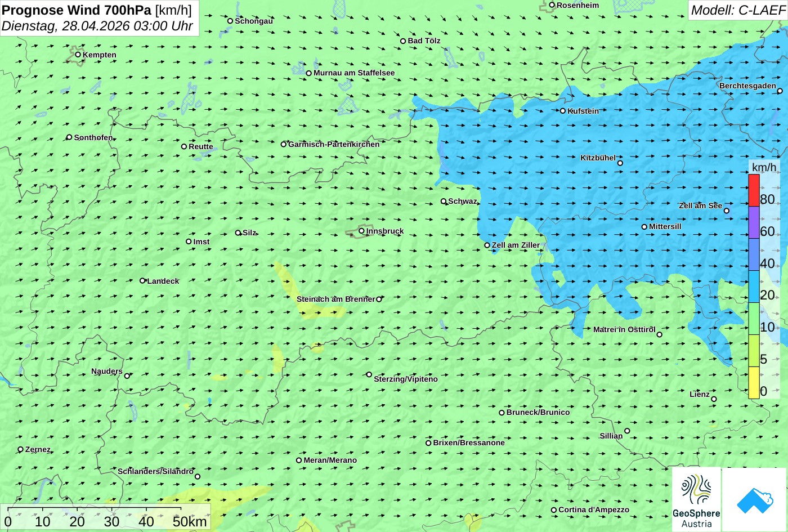
Task: Click the Kufstein city marker
Action: (x=562, y=111)
